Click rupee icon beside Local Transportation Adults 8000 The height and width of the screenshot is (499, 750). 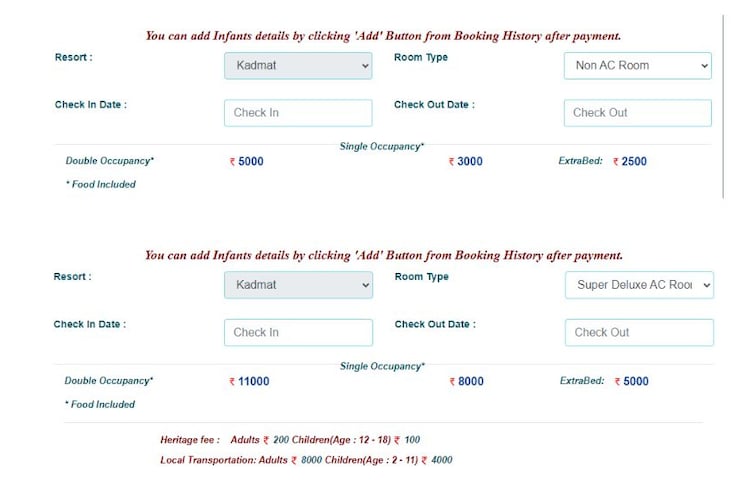tap(294, 461)
